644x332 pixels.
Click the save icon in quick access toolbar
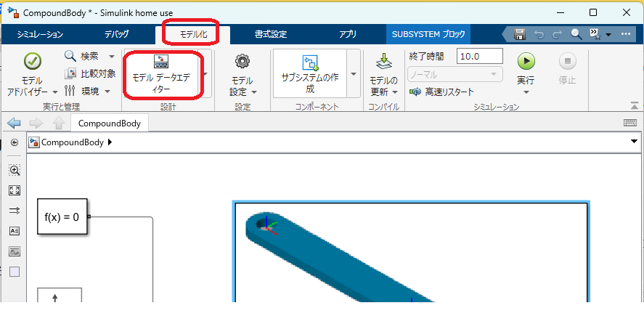point(520,35)
